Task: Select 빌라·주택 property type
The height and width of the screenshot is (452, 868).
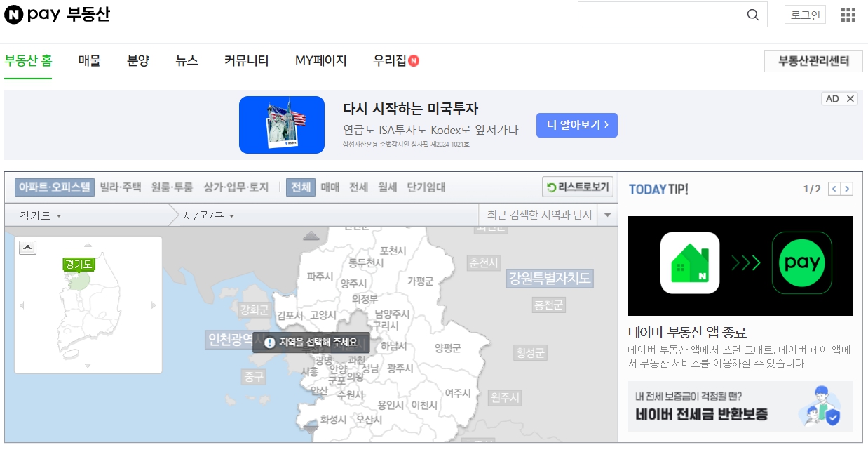Action: pyautogui.click(x=121, y=187)
